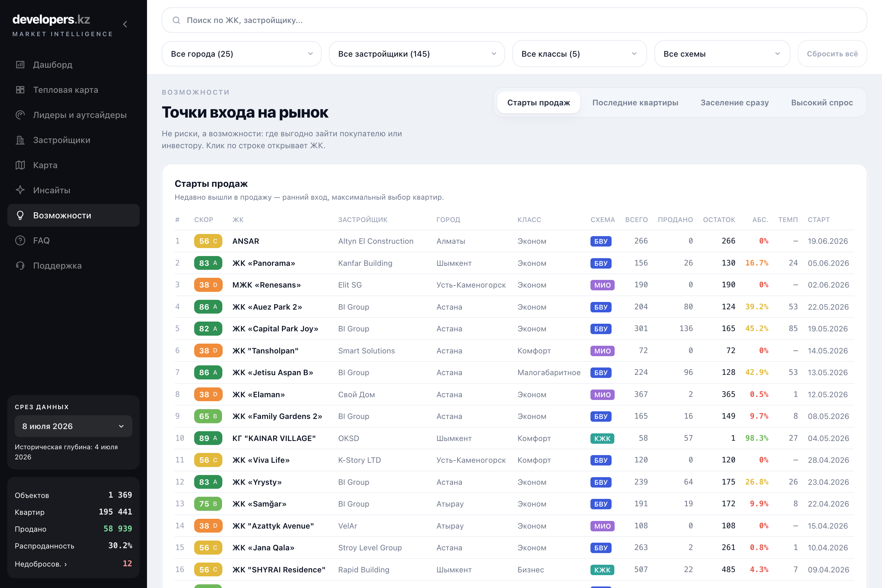Click the Инсайты sparkle icon
This screenshot has height=588, width=882.
20,190
